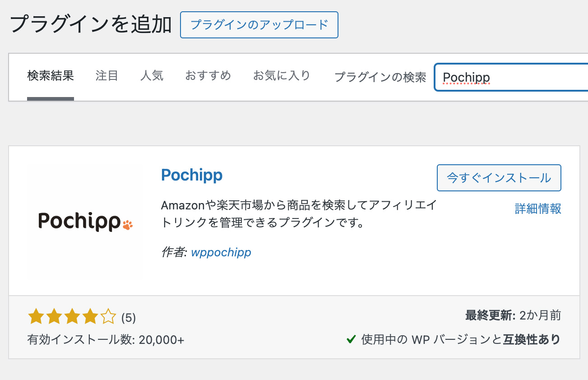Install Pochipp with 今すぐインストール button
Viewport: 588px width, 380px height.
[499, 178]
